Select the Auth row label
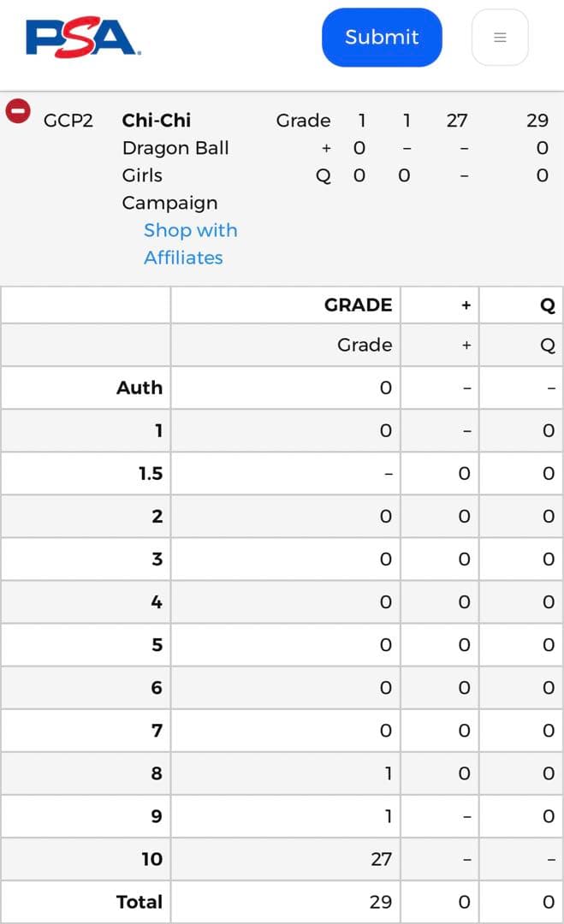This screenshot has width=564, height=924. (x=140, y=388)
